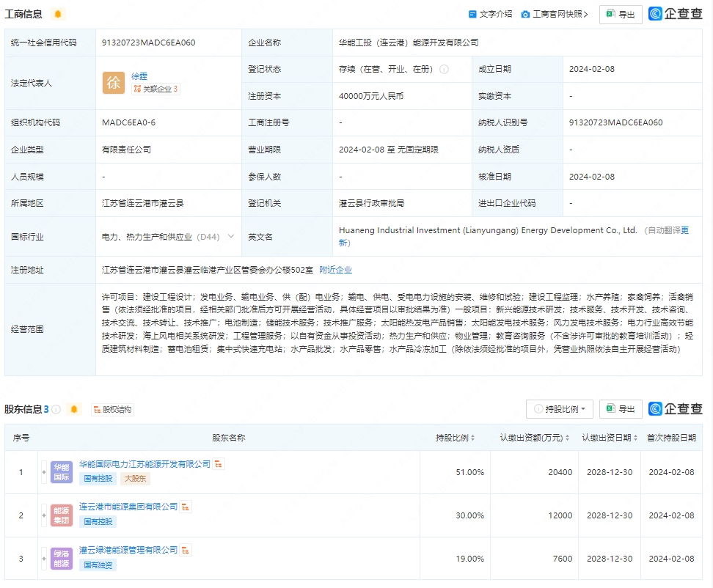The image size is (713, 588).
Task: Sort by 持股比例 column header
Action: point(455,438)
